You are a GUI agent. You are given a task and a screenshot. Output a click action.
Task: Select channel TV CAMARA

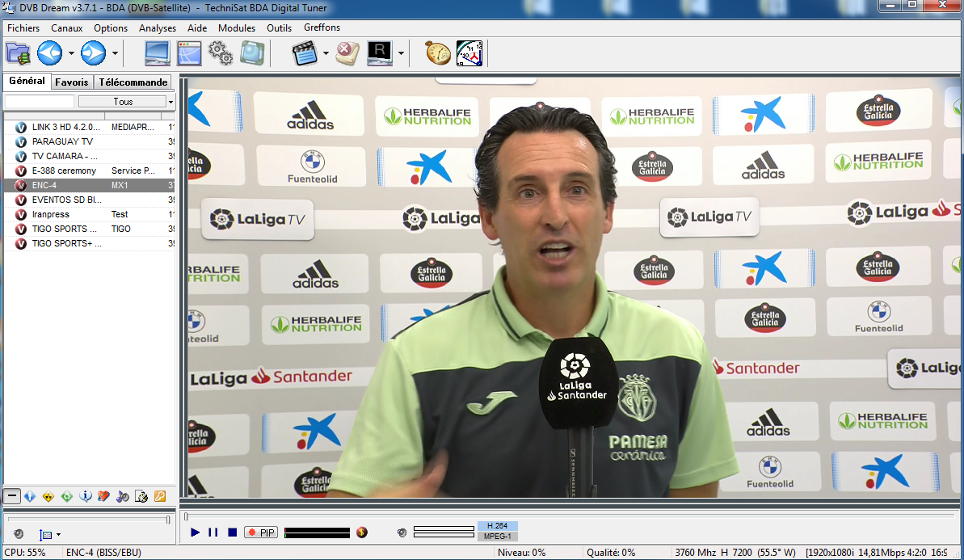click(90, 156)
